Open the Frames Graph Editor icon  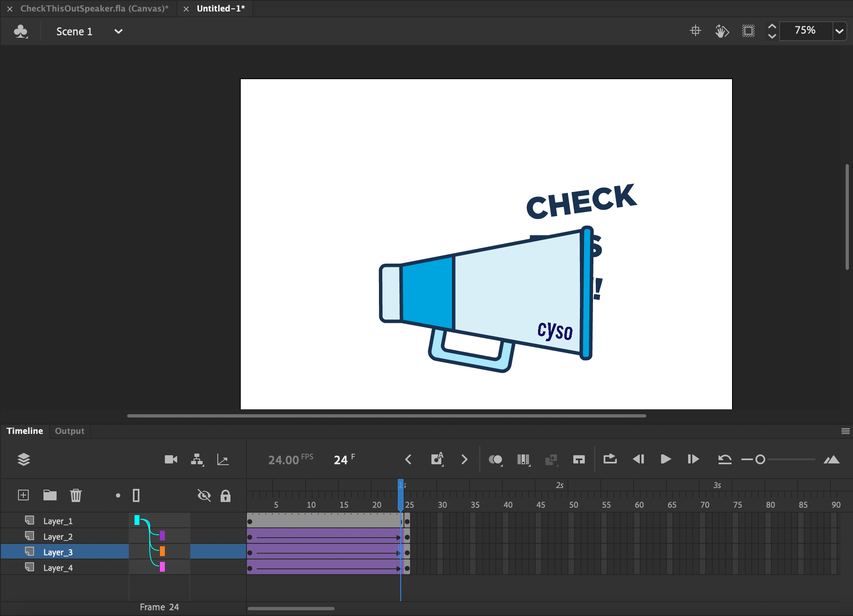tap(223, 459)
